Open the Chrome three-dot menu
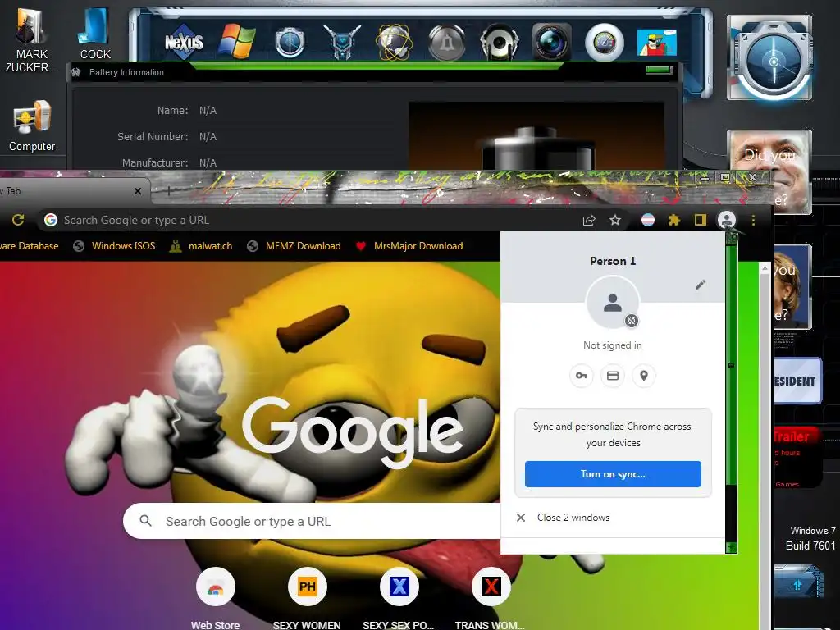 coord(753,220)
